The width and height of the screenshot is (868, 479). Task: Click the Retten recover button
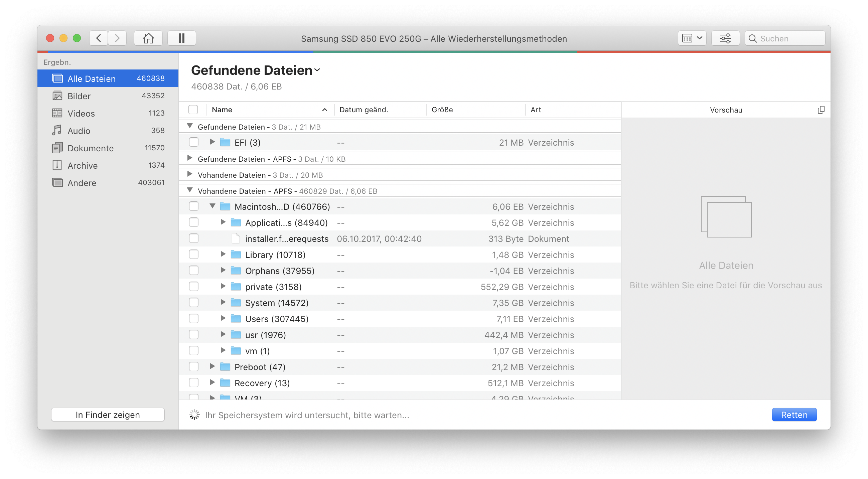(x=794, y=415)
